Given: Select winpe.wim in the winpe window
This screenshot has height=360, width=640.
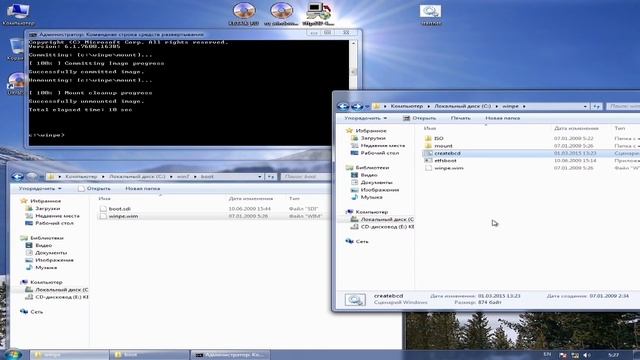Looking at the screenshot, I should tap(449, 168).
